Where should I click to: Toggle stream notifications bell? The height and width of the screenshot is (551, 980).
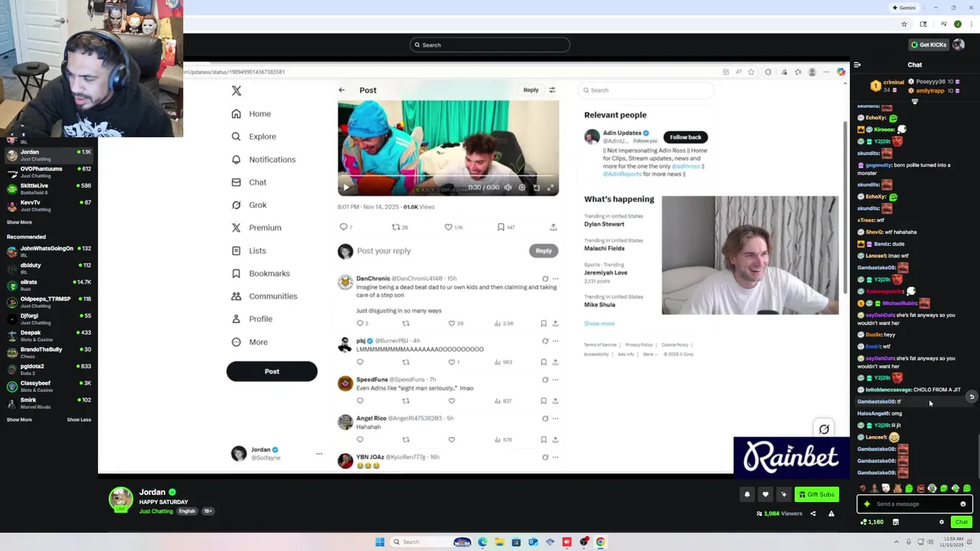point(747,494)
